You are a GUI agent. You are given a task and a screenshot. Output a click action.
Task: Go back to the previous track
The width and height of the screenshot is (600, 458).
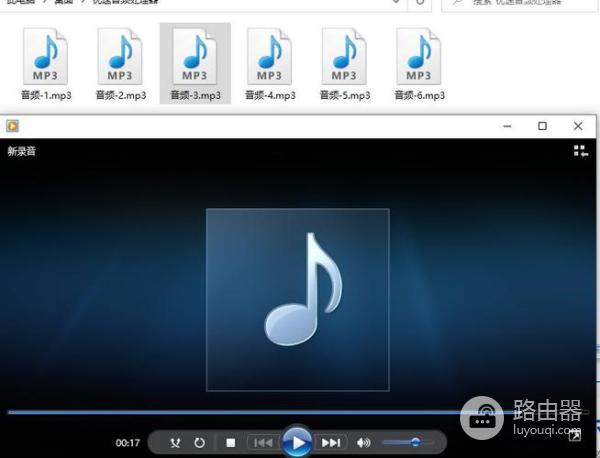(x=264, y=443)
